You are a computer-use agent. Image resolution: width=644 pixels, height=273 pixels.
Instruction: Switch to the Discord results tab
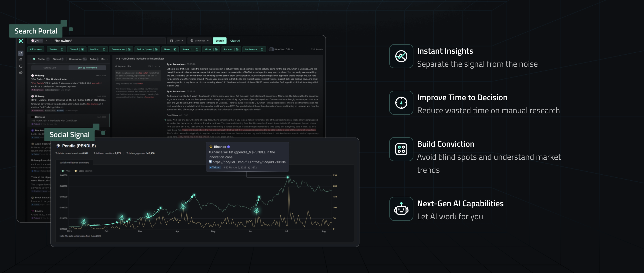click(58, 59)
